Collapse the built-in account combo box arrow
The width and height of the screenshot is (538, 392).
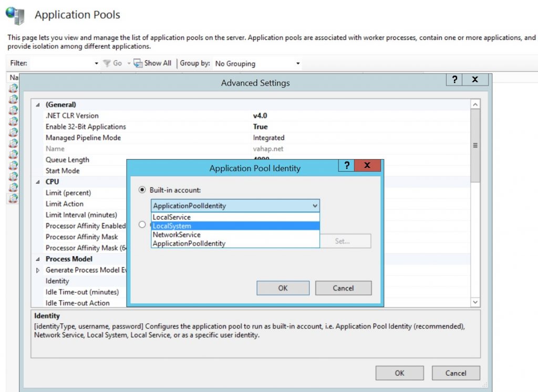315,206
